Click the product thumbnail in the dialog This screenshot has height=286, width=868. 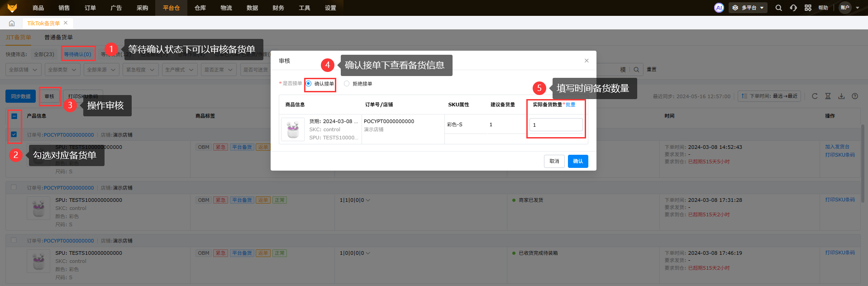[x=293, y=129]
